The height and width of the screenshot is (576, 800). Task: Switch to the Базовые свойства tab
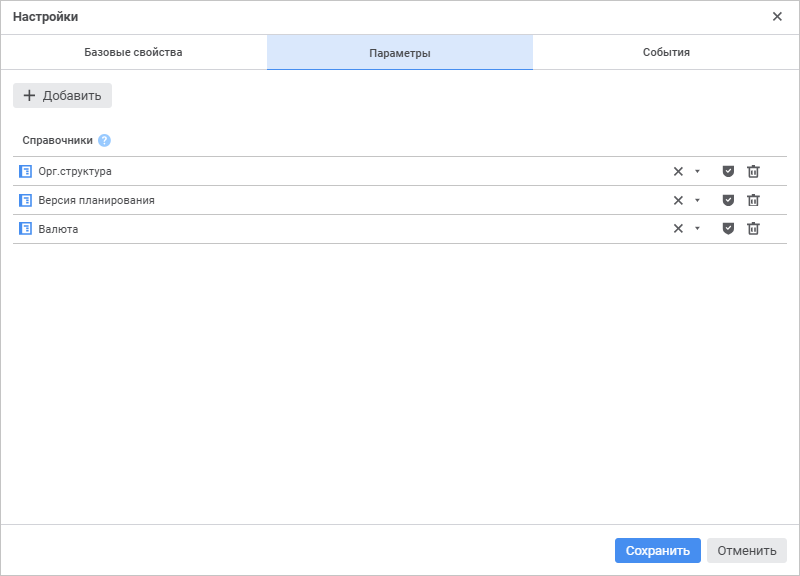pos(133,52)
